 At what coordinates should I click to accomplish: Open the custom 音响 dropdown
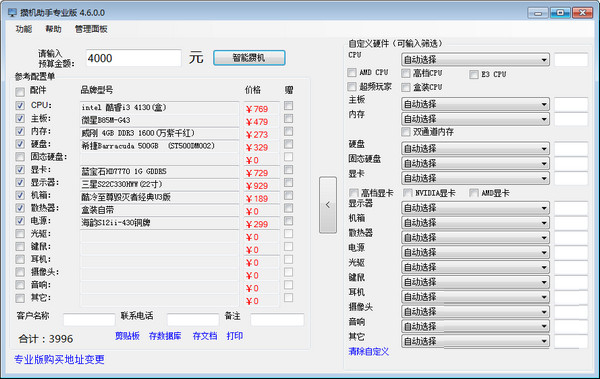click(x=475, y=327)
